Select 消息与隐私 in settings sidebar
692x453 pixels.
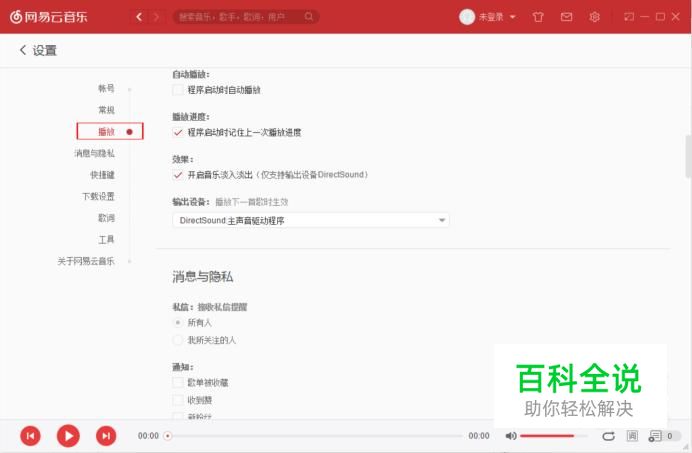(94, 153)
